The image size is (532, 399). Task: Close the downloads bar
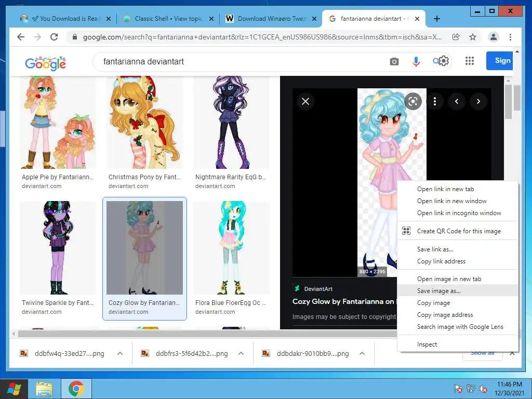pos(512,353)
